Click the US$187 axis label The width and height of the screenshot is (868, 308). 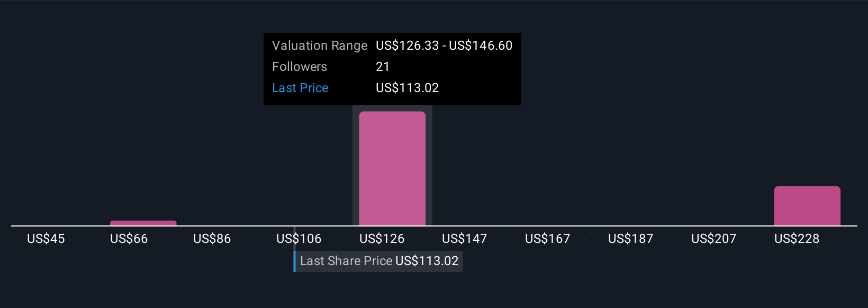point(631,239)
